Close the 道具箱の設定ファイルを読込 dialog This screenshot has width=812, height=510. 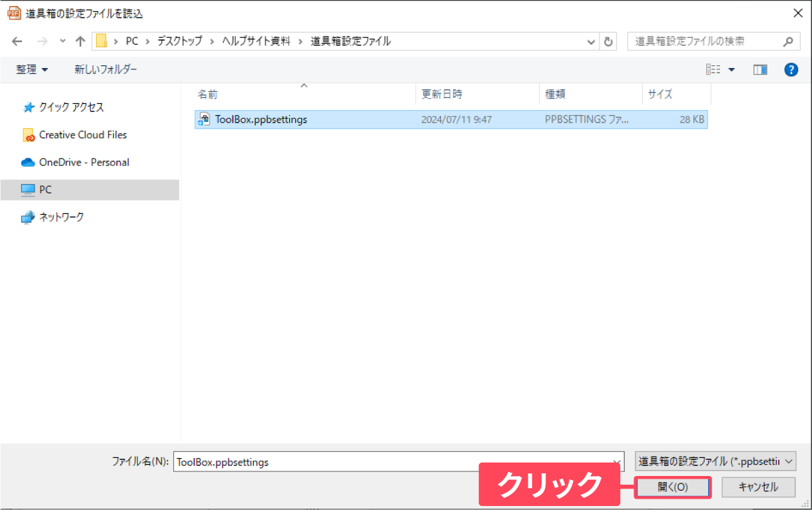coord(797,13)
